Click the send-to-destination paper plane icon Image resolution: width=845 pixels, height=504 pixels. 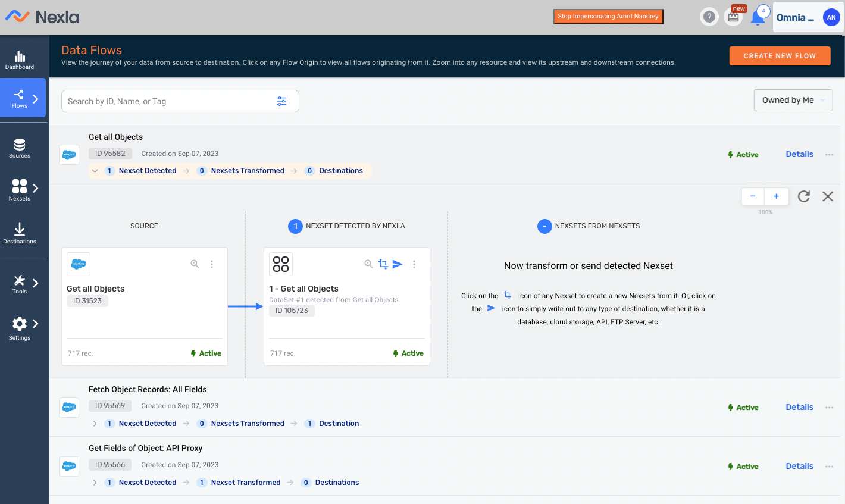coord(398,264)
